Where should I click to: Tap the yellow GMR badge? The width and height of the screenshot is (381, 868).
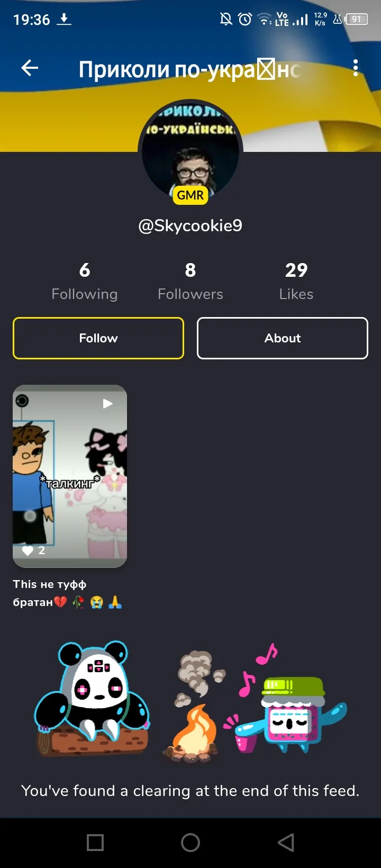pyautogui.click(x=190, y=195)
